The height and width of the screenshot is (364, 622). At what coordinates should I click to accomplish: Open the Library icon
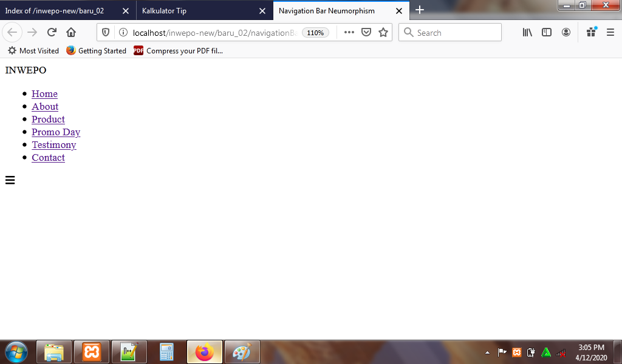(527, 33)
